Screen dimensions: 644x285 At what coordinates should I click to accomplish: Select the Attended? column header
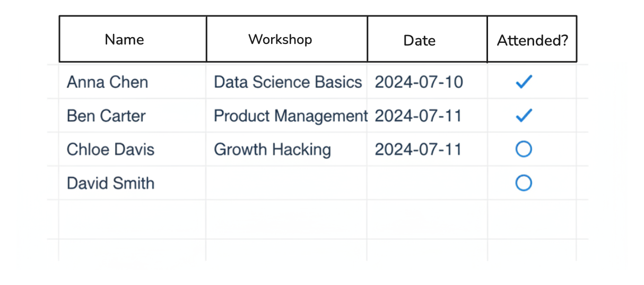click(x=532, y=40)
